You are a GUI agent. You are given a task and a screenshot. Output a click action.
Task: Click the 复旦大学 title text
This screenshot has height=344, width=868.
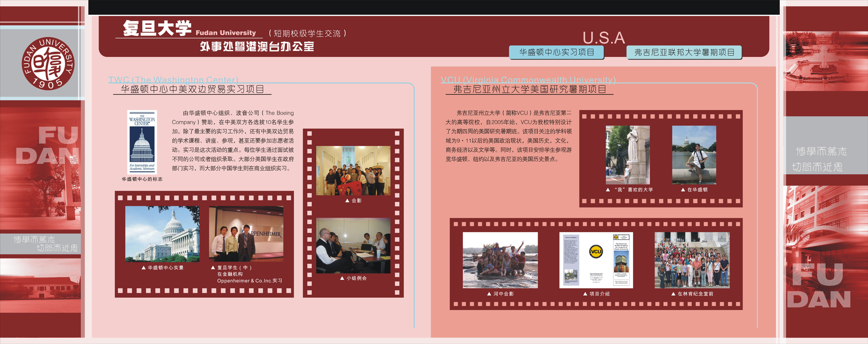pyautogui.click(x=157, y=29)
